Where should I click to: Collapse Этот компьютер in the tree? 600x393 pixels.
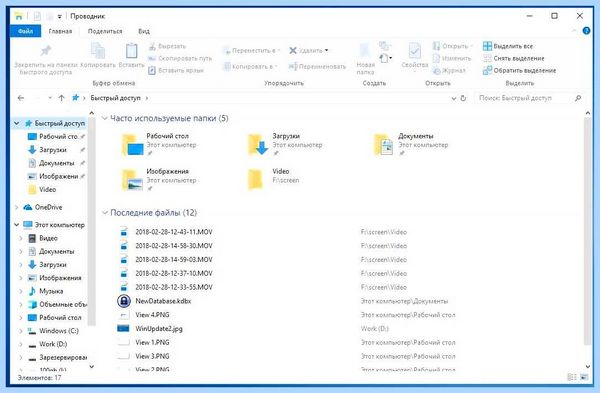[16, 225]
